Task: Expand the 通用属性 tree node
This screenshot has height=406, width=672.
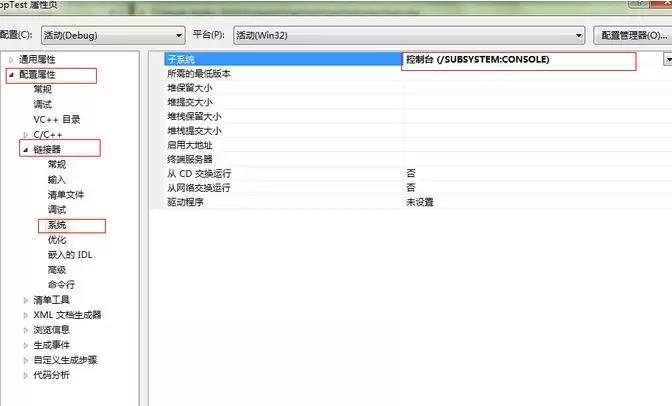Action: [x=12, y=60]
